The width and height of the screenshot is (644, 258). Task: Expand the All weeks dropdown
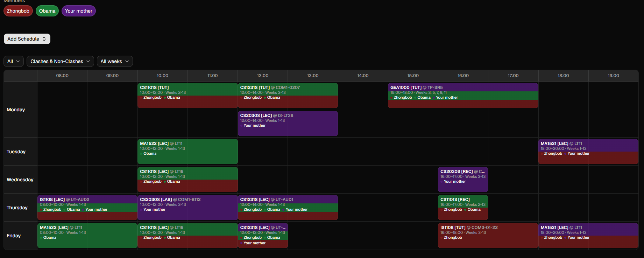pyautogui.click(x=115, y=61)
